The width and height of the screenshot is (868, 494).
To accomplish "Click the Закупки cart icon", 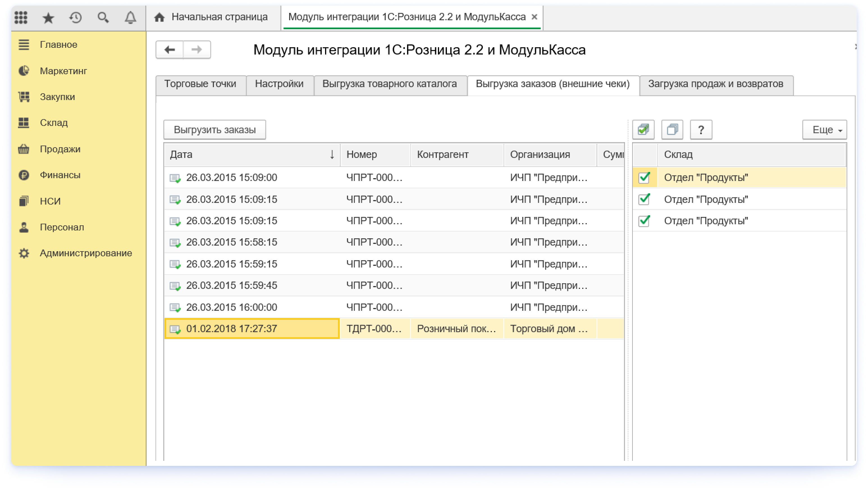I will tap(24, 97).
